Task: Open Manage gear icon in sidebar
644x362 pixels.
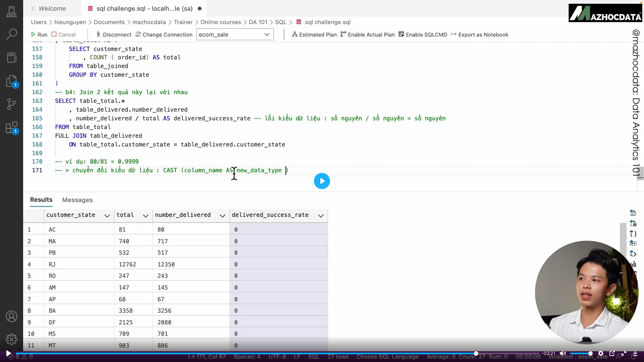Action: click(x=12, y=339)
